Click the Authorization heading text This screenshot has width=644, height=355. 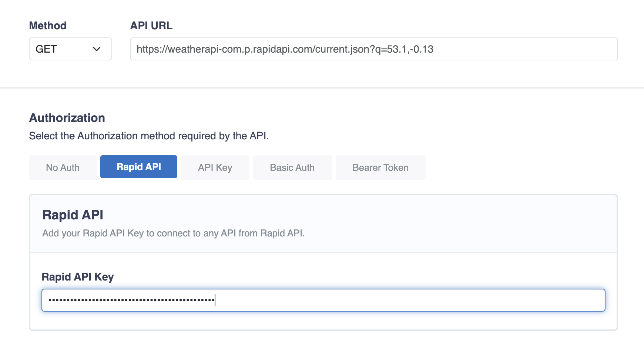tap(67, 118)
